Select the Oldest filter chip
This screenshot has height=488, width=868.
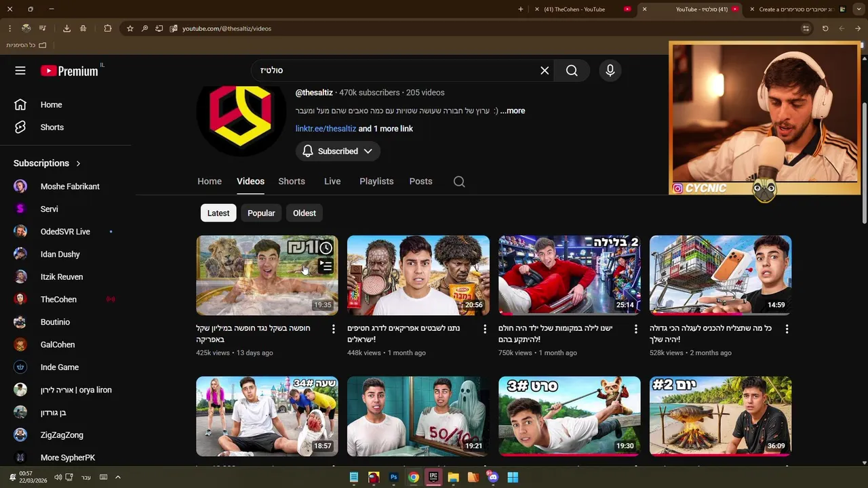304,213
